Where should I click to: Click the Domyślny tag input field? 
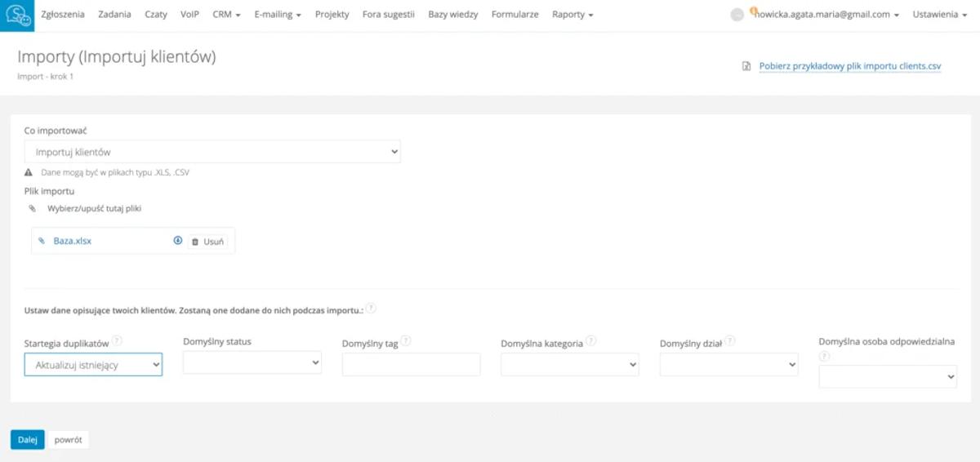pyautogui.click(x=411, y=365)
